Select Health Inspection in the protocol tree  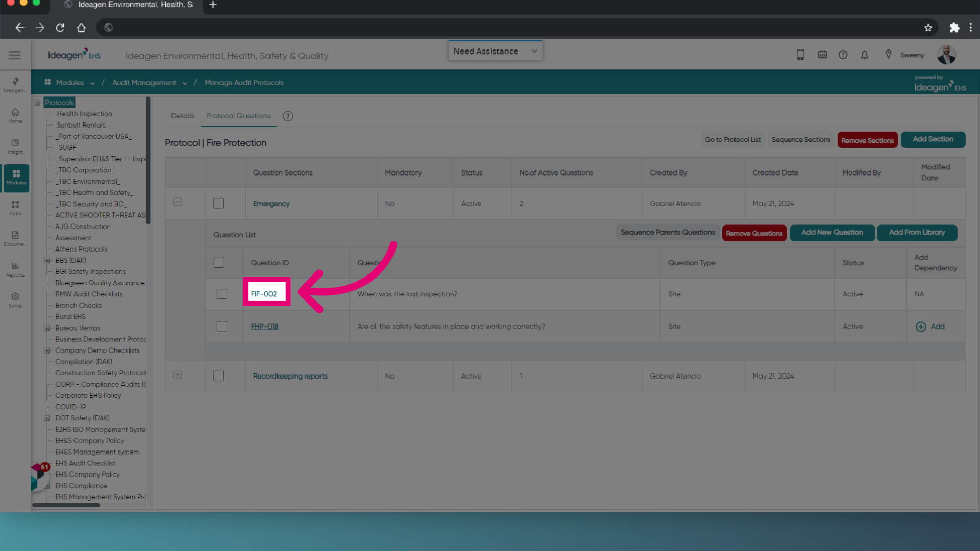pyautogui.click(x=84, y=114)
